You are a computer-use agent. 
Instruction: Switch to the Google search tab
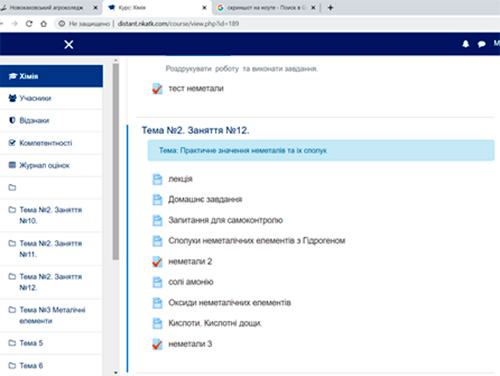(266, 8)
